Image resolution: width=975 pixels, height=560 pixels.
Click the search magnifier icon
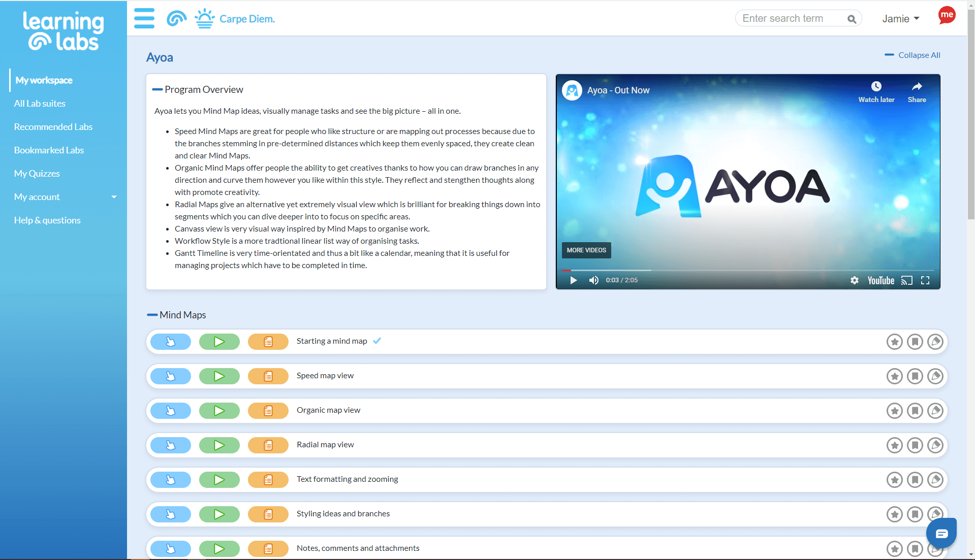click(852, 19)
